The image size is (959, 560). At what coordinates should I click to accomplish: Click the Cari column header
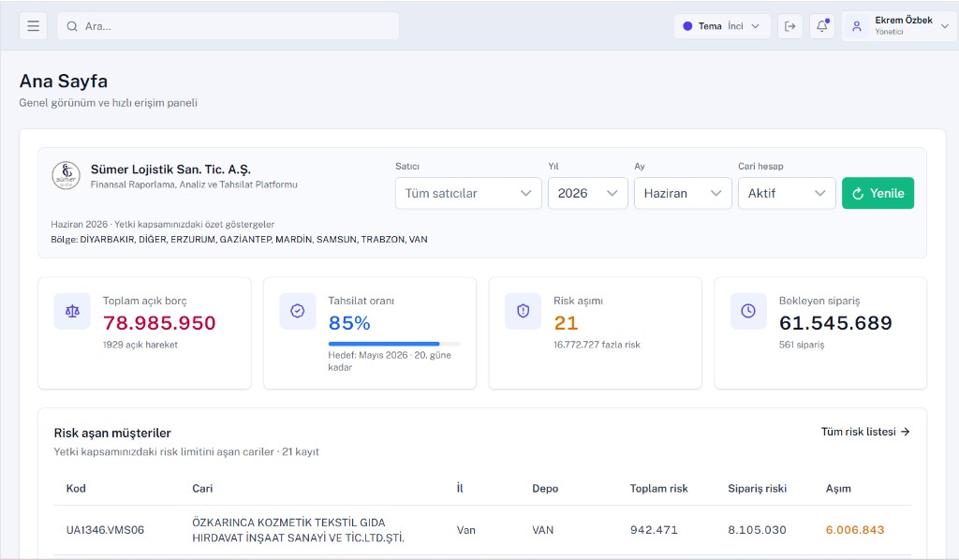[202, 489]
